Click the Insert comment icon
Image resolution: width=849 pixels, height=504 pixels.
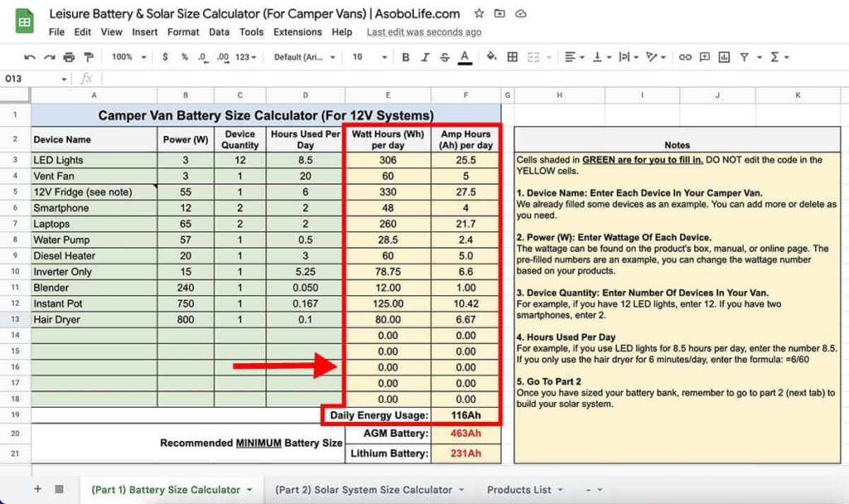(x=705, y=57)
